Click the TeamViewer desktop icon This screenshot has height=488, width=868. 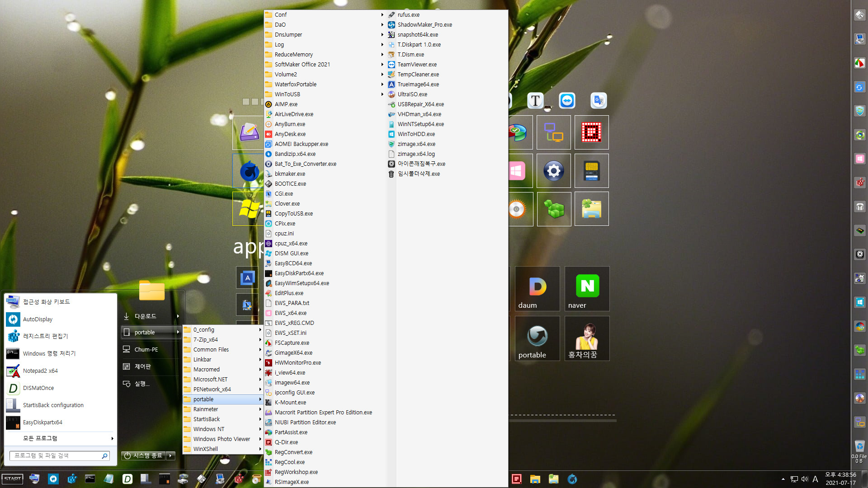click(567, 100)
